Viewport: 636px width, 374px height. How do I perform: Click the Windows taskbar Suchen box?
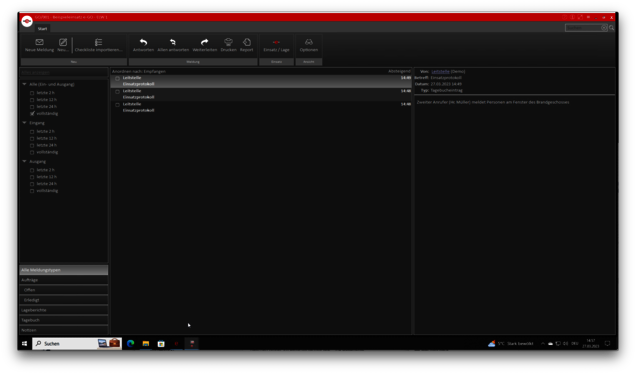pyautogui.click(x=77, y=344)
